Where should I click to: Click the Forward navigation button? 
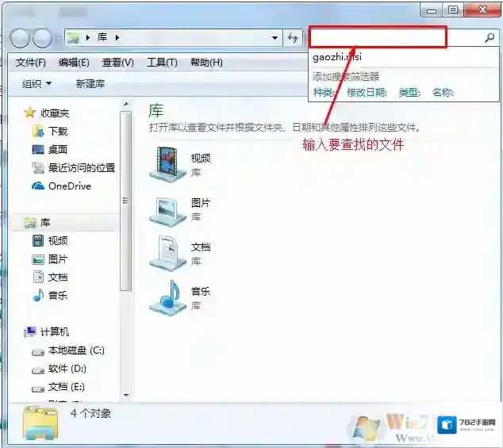click(x=42, y=38)
